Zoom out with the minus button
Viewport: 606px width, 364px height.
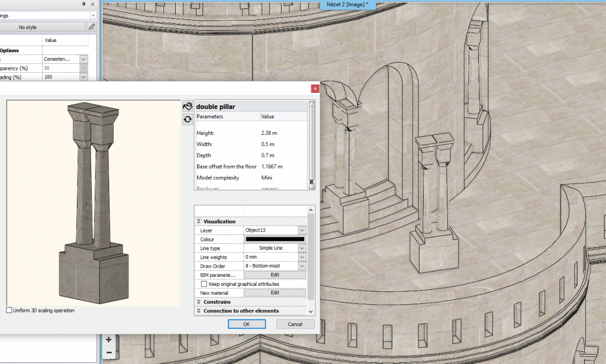point(109,353)
